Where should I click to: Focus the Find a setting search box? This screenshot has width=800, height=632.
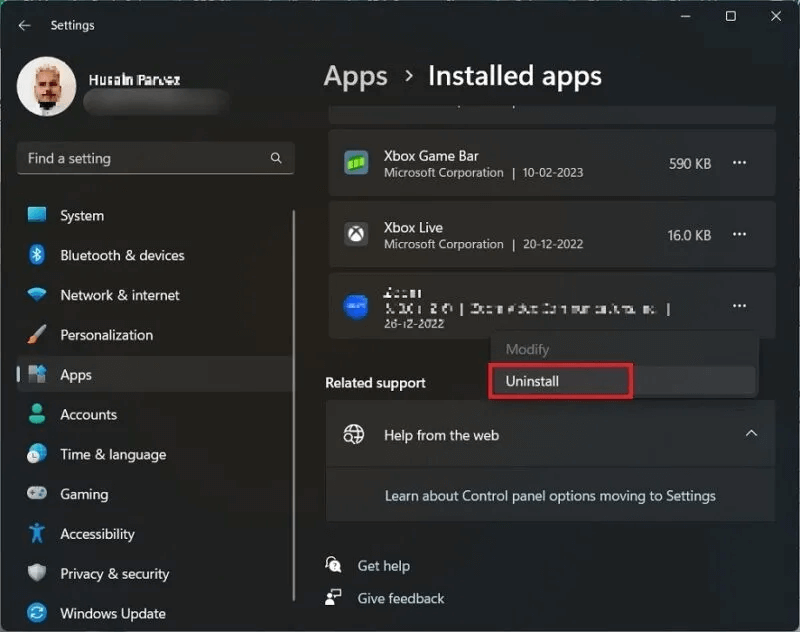[x=156, y=158]
